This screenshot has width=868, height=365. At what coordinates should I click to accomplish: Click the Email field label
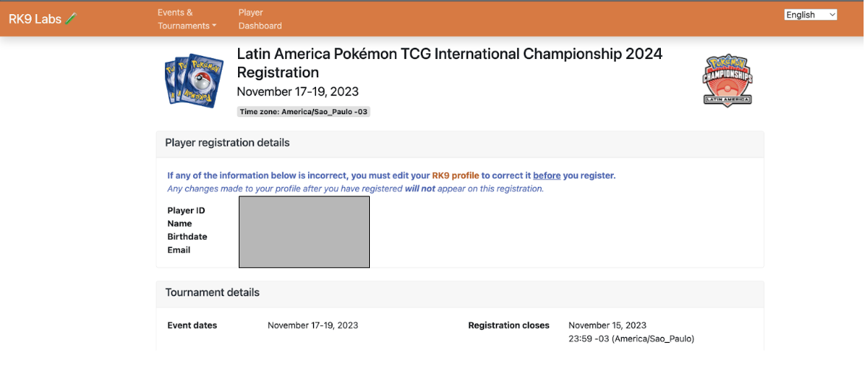[x=178, y=250]
